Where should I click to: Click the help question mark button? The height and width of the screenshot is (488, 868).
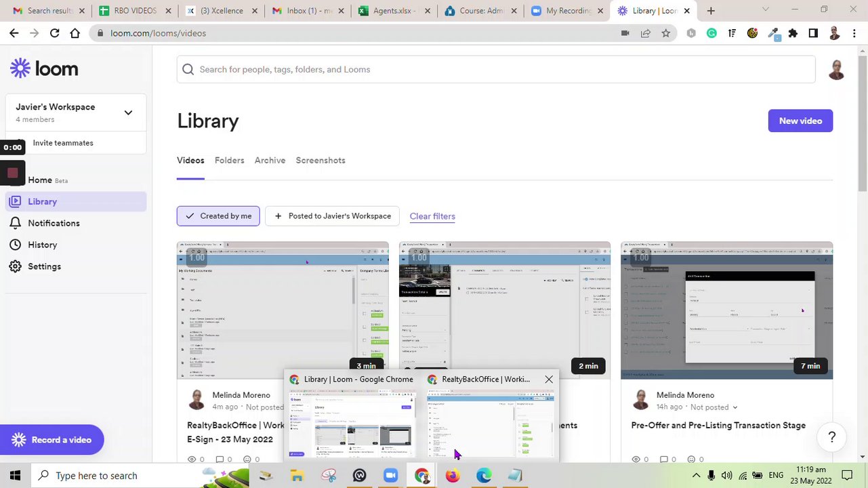(x=832, y=437)
